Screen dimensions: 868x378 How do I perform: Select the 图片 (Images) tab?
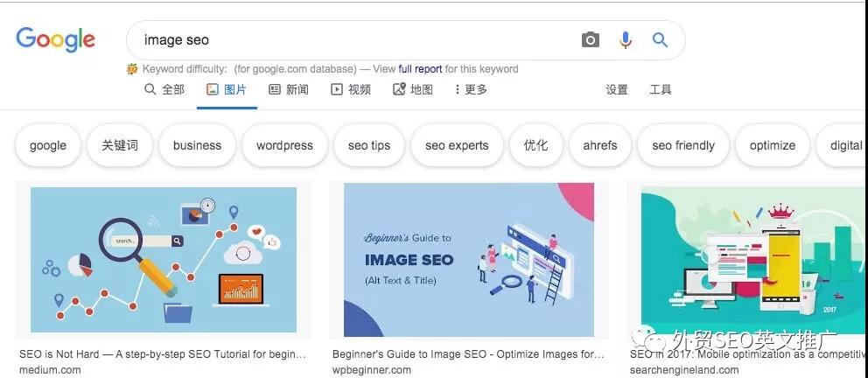tap(227, 89)
